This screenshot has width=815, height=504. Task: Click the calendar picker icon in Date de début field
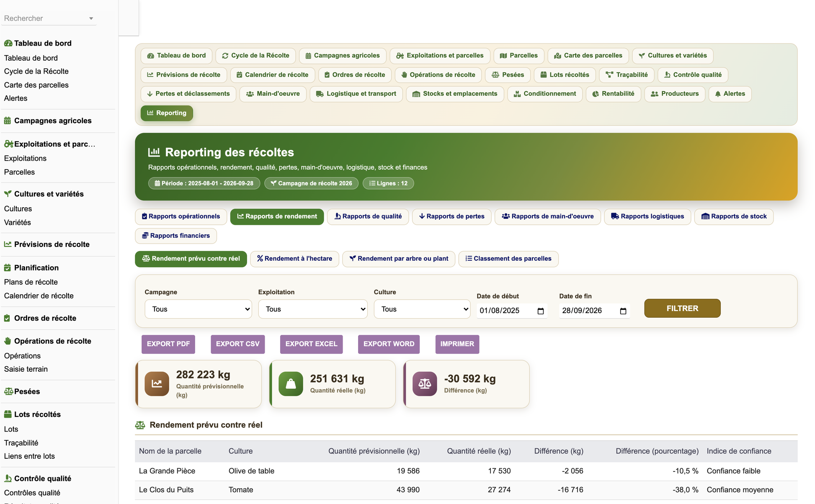click(540, 311)
